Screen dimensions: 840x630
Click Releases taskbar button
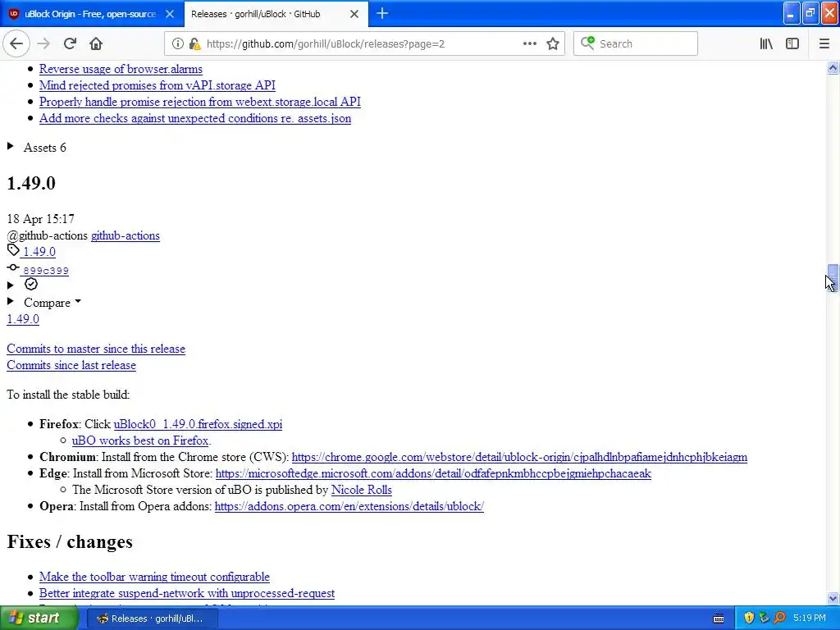pos(151,619)
